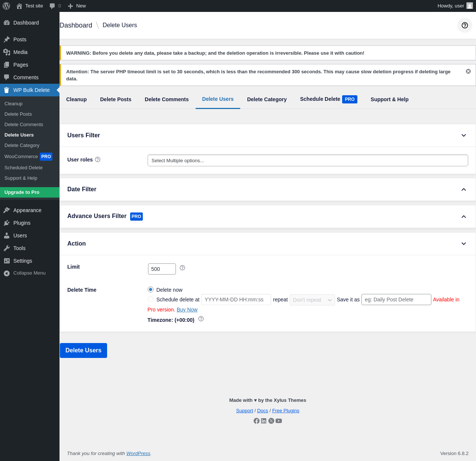Show help tooltip for Timezone

click(201, 319)
